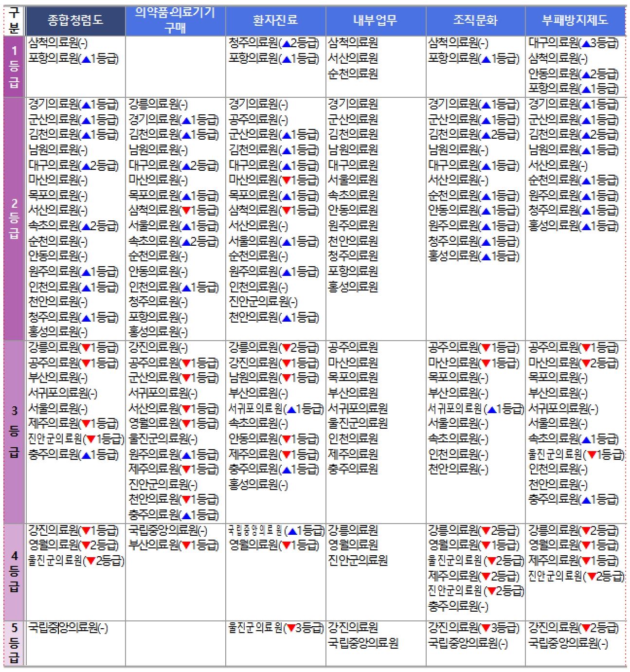Screen dimensions: 630x672
Task: Select the 환자진료 column header
Action: 276,20
